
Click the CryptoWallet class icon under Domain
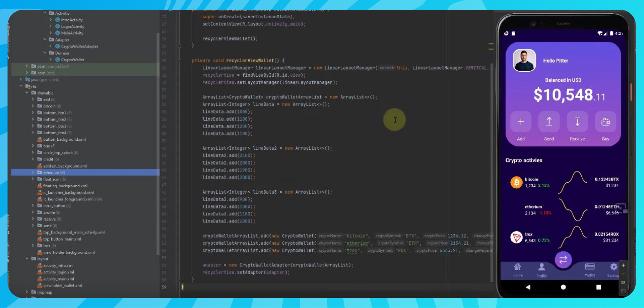[57, 59]
